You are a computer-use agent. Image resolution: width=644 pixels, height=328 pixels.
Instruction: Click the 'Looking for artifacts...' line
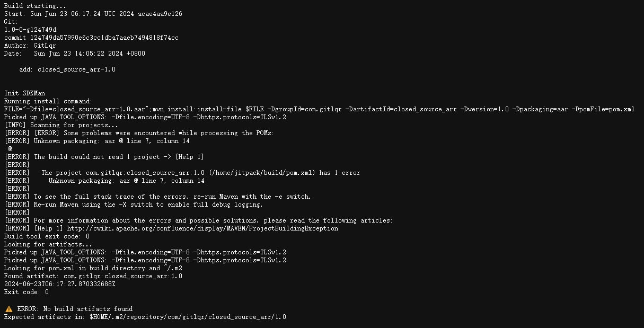tap(48, 244)
